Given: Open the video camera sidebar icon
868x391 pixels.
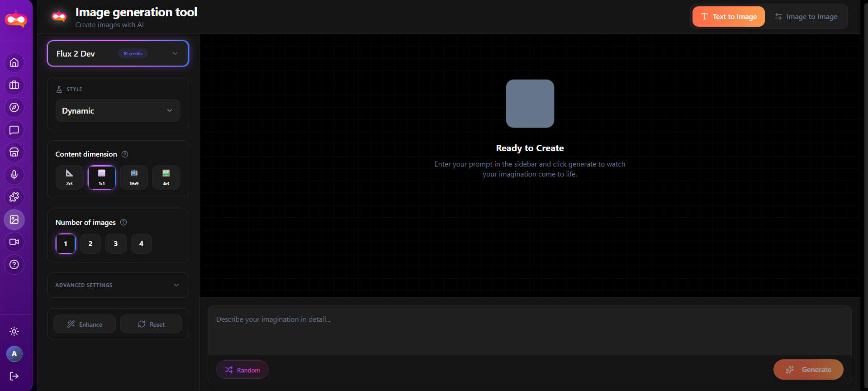Looking at the screenshot, I should click(14, 242).
